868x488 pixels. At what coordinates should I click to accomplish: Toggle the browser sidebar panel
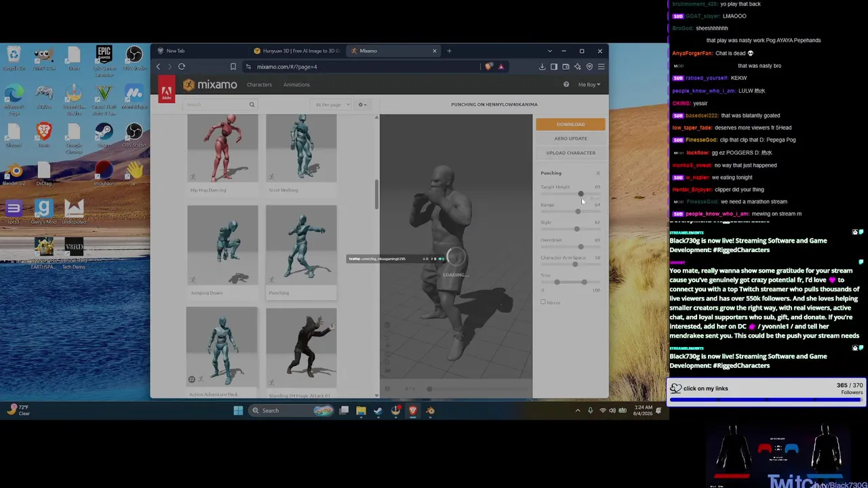click(x=554, y=66)
